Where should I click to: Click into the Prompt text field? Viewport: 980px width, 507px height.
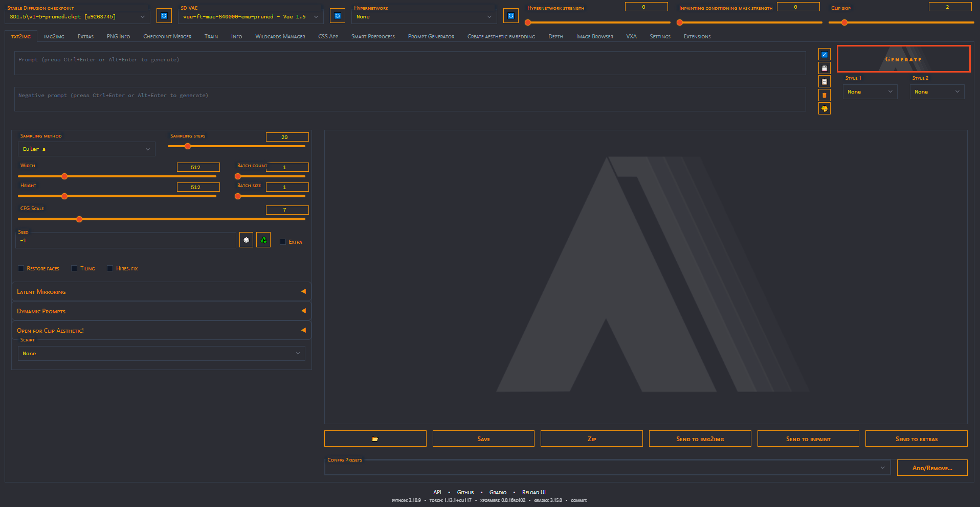(410, 63)
